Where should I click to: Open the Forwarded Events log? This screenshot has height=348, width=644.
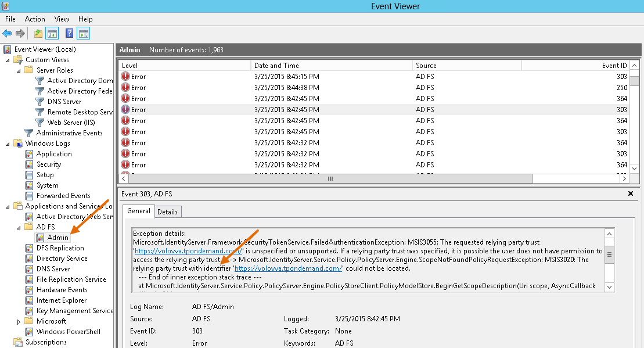pyautogui.click(x=63, y=196)
